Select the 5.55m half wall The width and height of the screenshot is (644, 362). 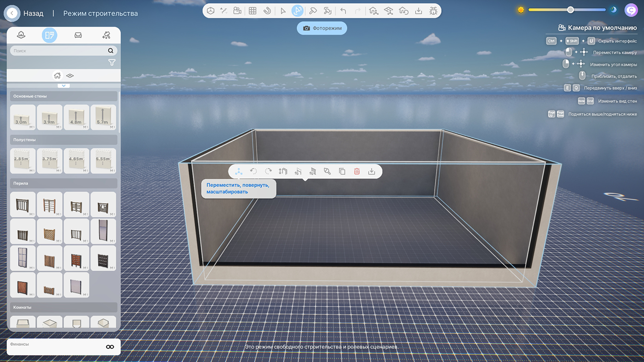(x=103, y=161)
